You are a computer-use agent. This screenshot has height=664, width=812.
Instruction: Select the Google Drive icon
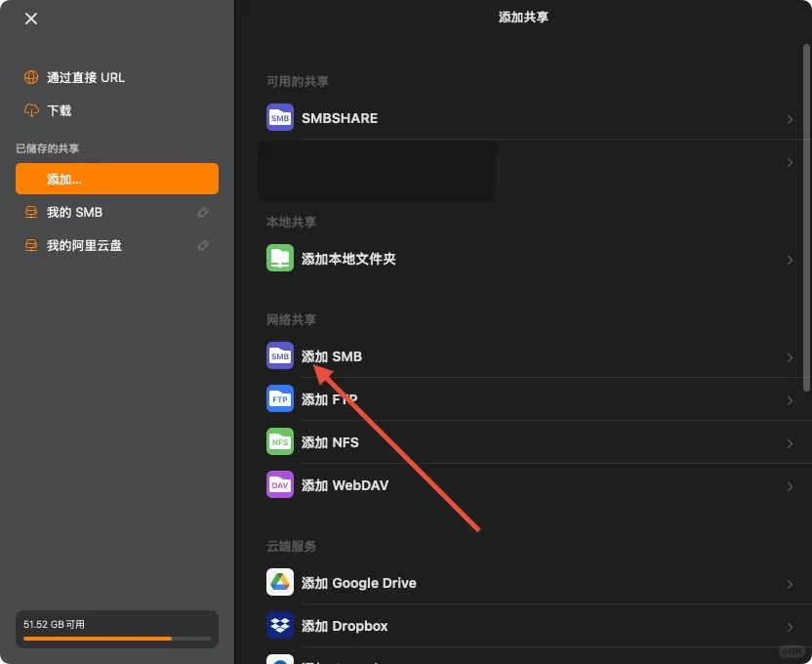280,582
